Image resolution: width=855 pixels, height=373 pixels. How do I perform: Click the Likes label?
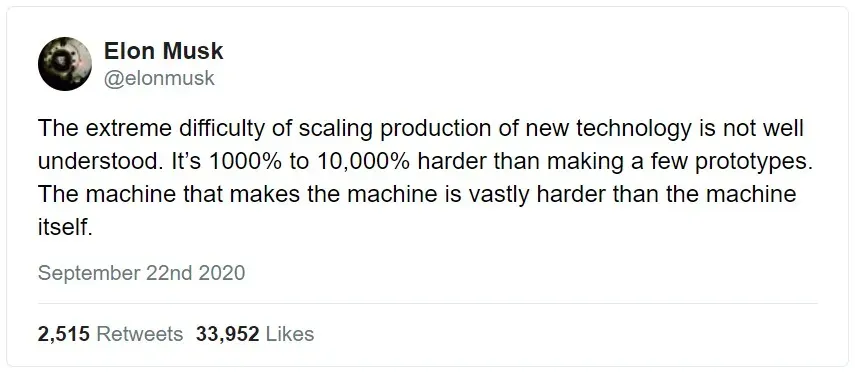point(290,334)
